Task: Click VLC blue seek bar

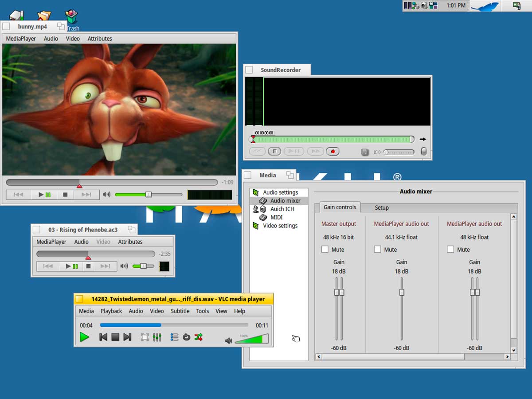Action: pyautogui.click(x=174, y=325)
